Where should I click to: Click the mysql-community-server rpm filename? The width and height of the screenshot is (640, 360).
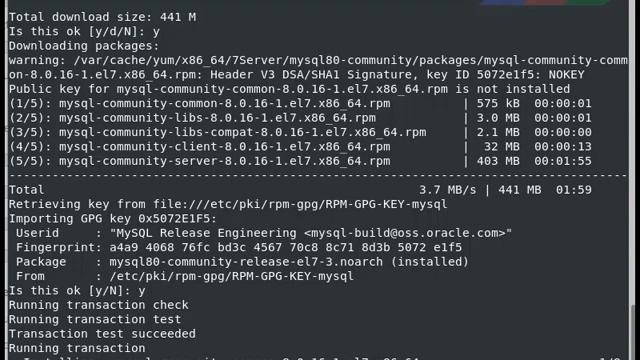pos(224,161)
